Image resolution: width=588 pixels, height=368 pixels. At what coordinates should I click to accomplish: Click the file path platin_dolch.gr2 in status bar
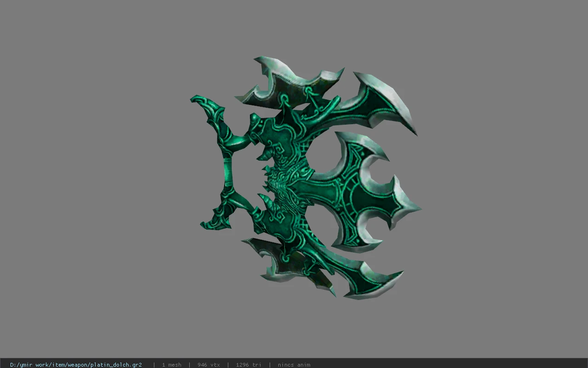[x=76, y=365]
